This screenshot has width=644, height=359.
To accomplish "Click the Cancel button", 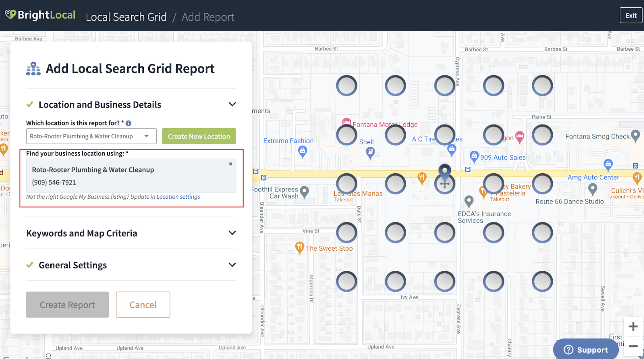I will pyautogui.click(x=143, y=305).
